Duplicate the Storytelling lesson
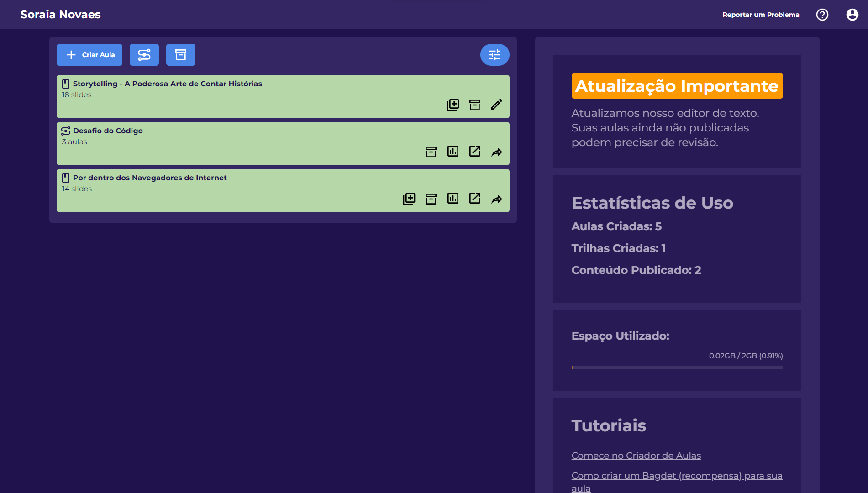 tap(453, 105)
